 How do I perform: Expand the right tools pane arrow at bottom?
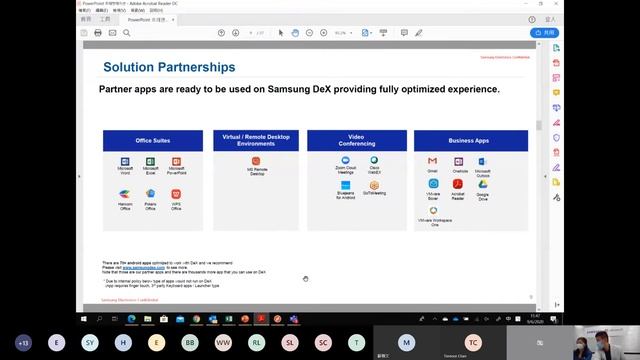(557, 305)
